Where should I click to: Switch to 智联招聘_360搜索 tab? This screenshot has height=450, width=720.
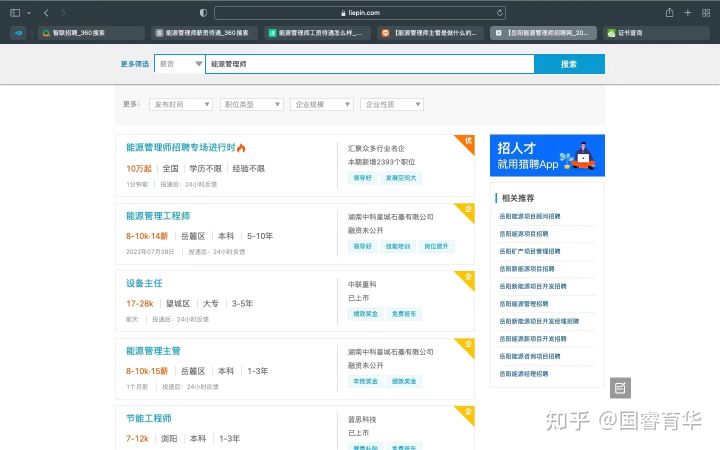coord(91,33)
